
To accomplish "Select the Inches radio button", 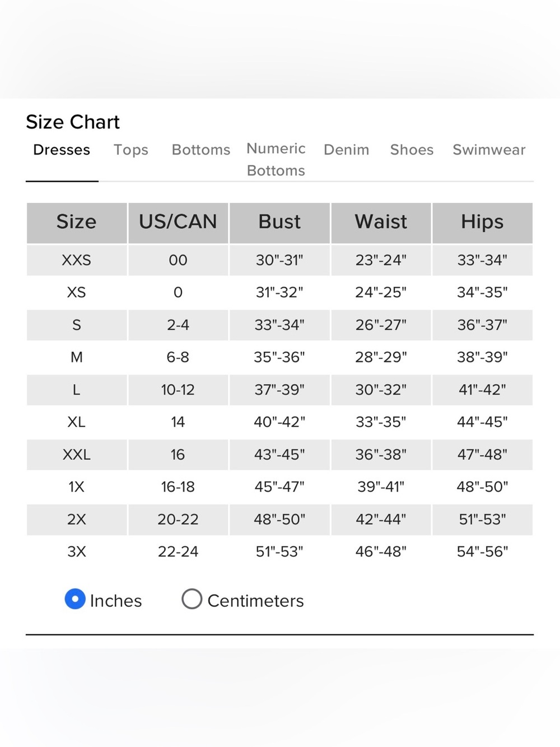I will pyautogui.click(x=75, y=599).
